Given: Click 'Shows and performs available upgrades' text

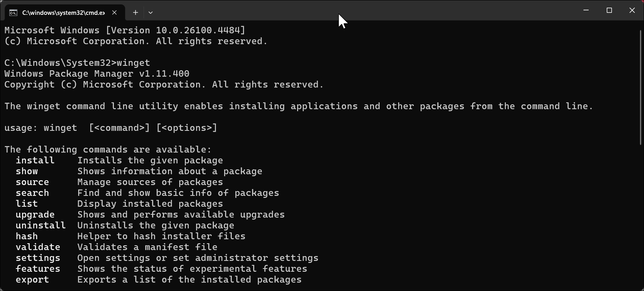Looking at the screenshot, I should click(181, 215).
